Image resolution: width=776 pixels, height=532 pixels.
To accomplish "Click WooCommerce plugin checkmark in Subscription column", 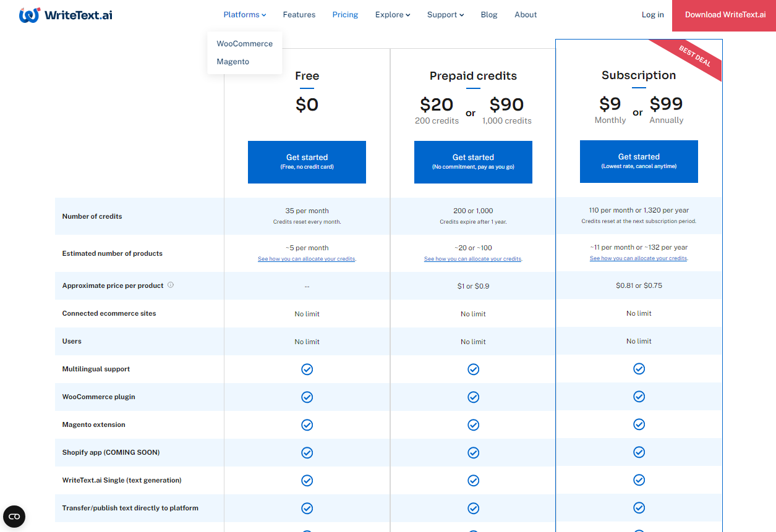I will 639,397.
